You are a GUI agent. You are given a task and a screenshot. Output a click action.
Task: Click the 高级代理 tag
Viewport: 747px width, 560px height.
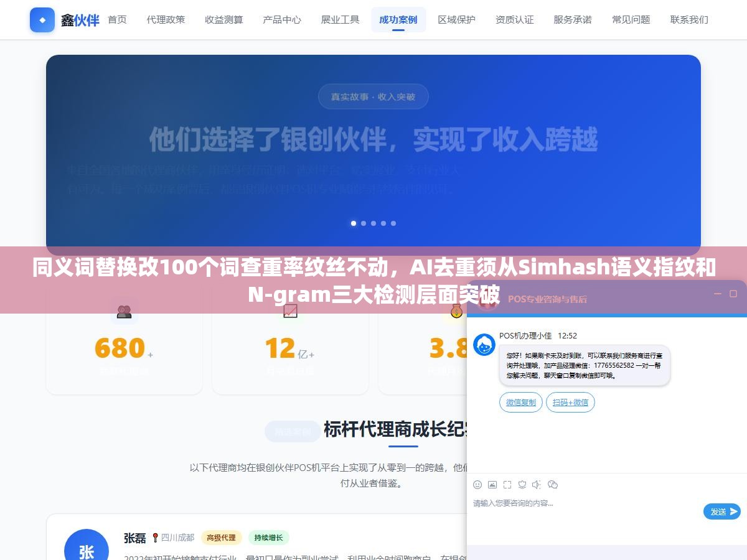tap(221, 538)
